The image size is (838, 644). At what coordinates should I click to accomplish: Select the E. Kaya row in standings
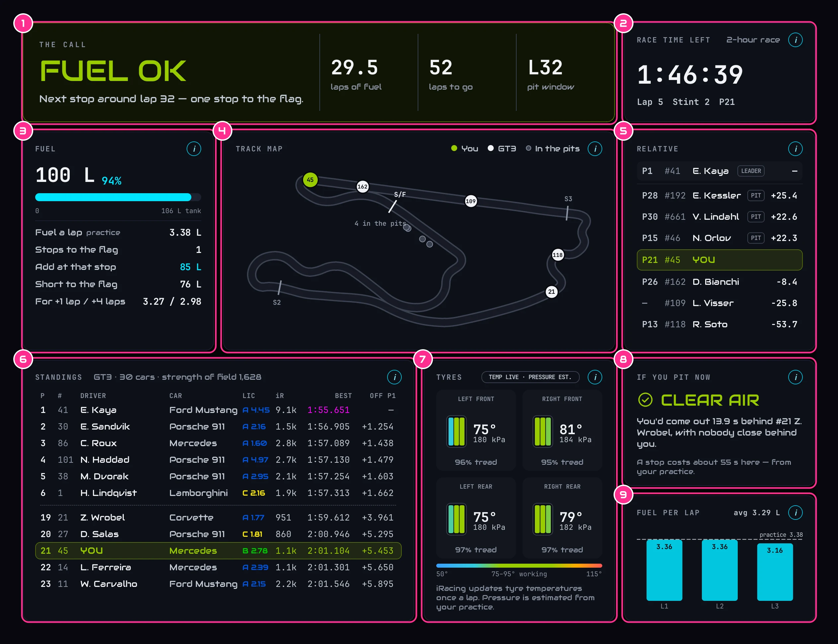pos(218,410)
